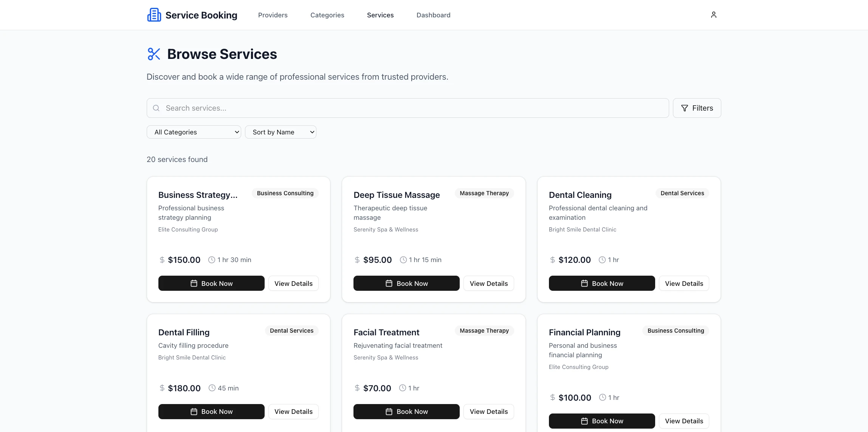Click the scissors icon beside Browse Services
This screenshot has height=432, width=868.
pos(154,54)
